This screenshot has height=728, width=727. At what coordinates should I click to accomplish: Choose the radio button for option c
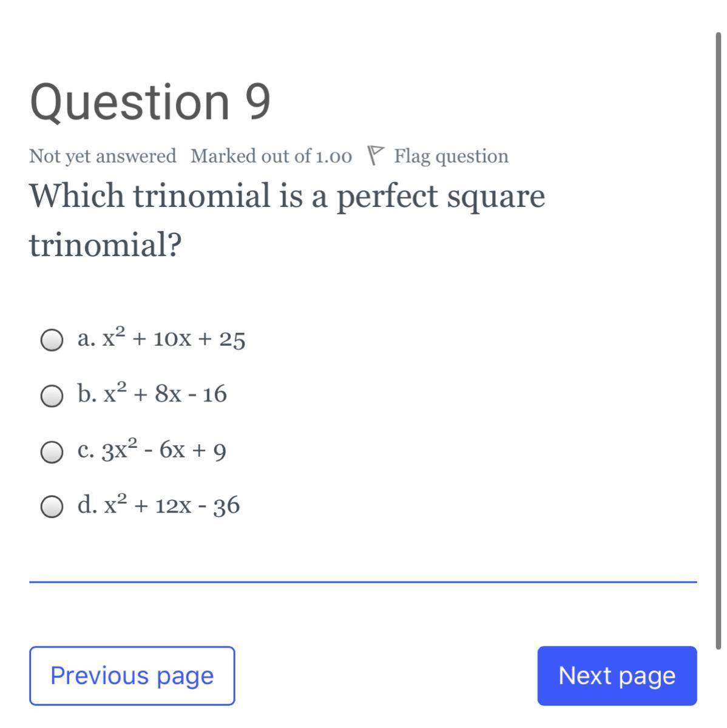(x=52, y=452)
